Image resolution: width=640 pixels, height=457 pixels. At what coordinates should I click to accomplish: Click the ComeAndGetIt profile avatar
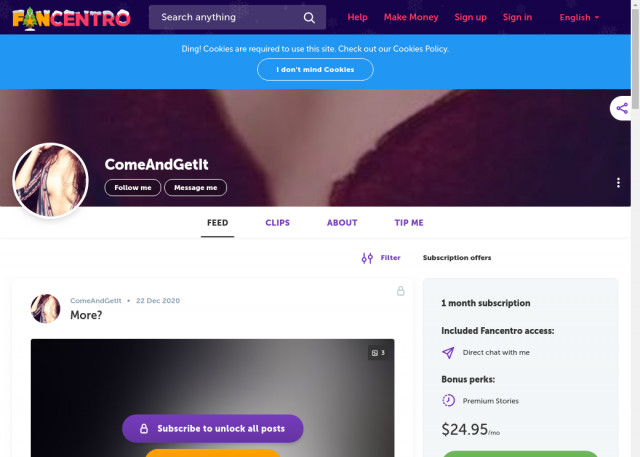(51, 180)
